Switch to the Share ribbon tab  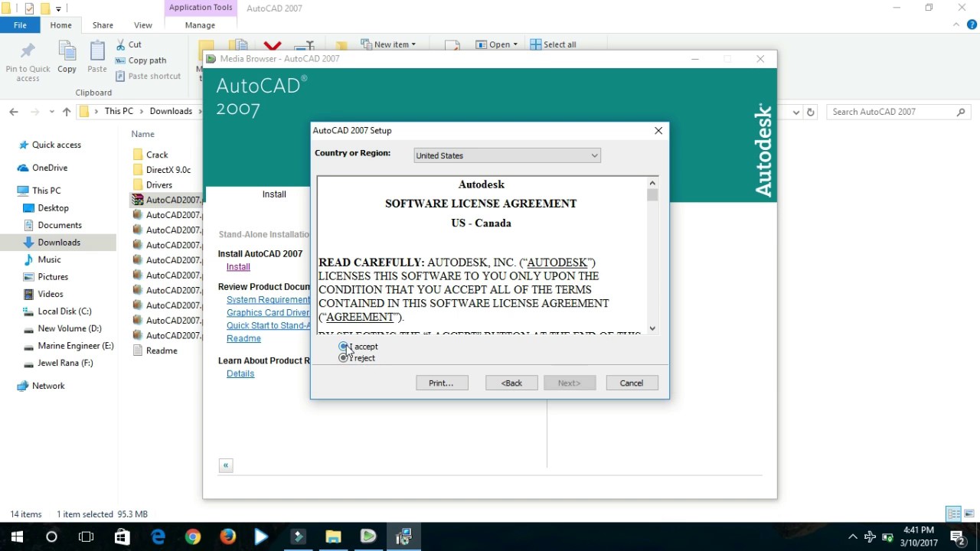tap(103, 25)
